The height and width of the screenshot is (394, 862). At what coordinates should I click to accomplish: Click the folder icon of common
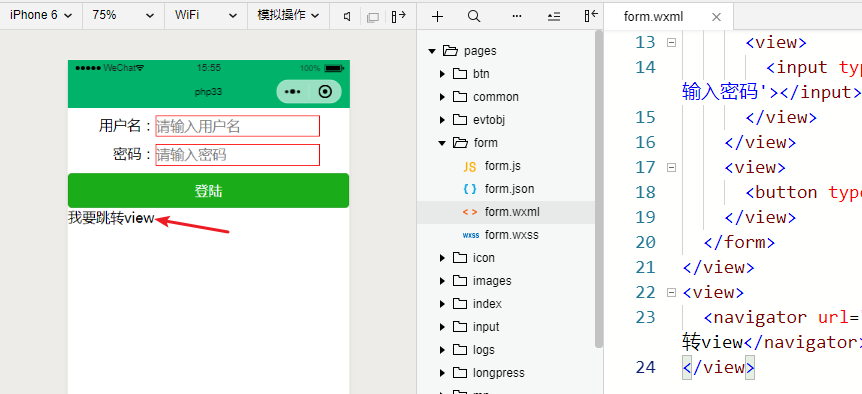[x=460, y=97]
